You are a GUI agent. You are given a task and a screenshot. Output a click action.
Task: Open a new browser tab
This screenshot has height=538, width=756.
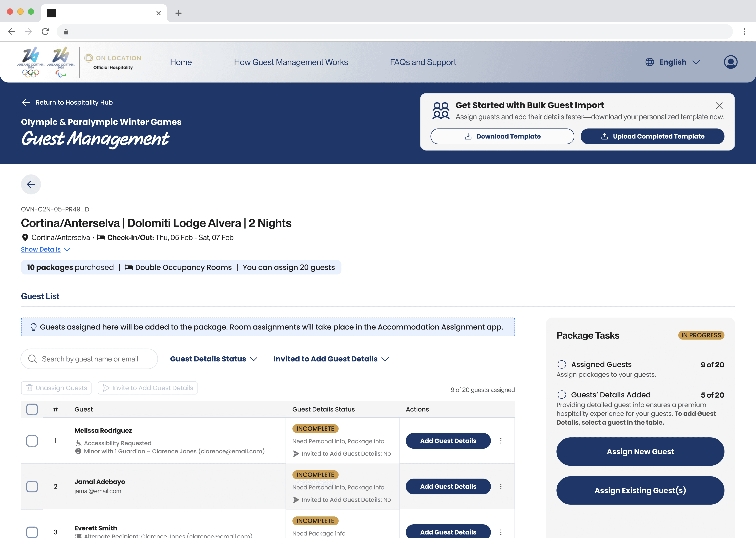click(x=178, y=13)
